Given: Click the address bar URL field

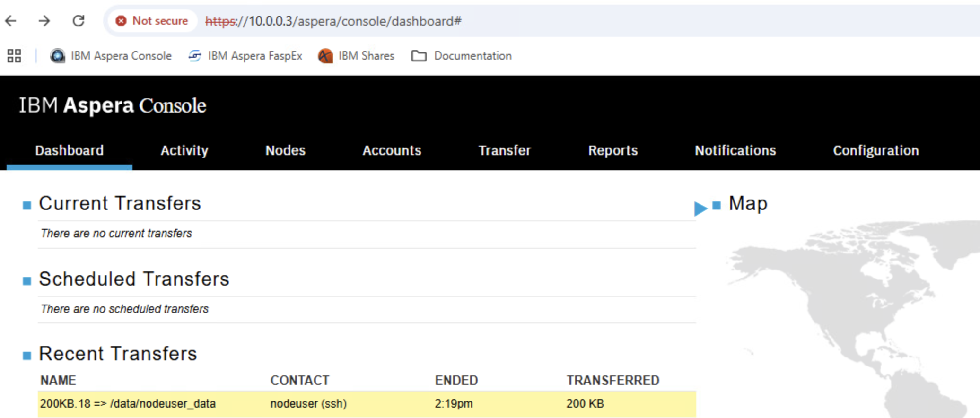Looking at the screenshot, I should click(x=568, y=21).
